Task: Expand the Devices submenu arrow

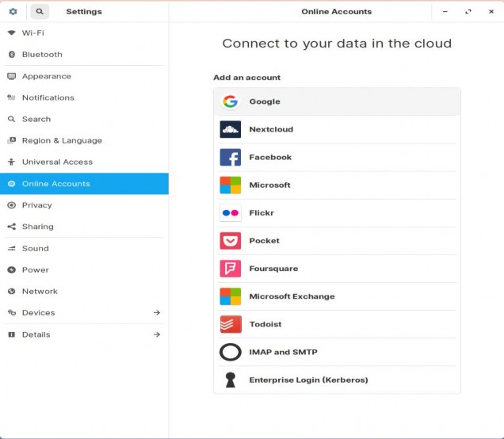Action: point(157,313)
